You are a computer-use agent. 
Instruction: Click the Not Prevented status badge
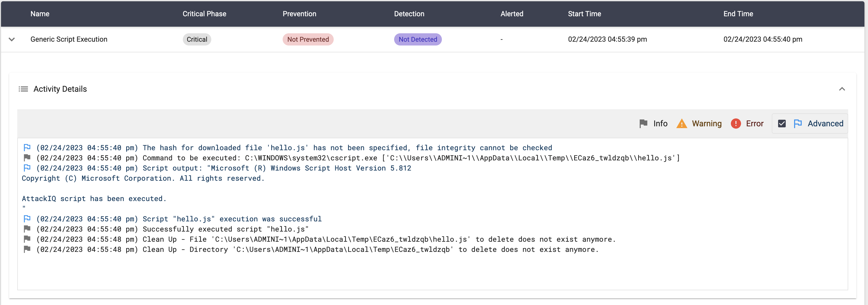308,39
